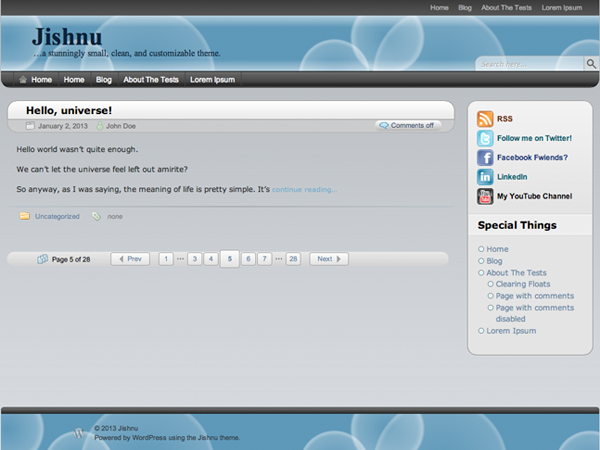Jump to page 4 in pagination
600x450 pixels.
(x=210, y=259)
